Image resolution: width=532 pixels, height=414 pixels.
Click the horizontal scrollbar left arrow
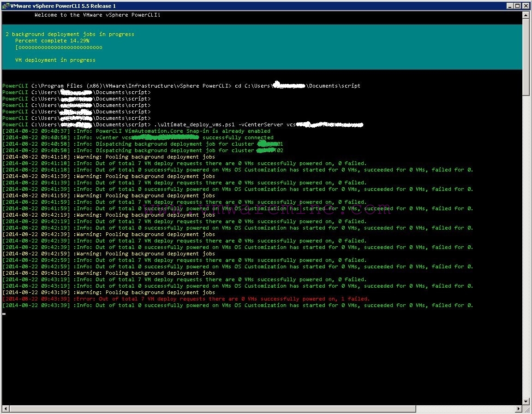click(x=5, y=408)
